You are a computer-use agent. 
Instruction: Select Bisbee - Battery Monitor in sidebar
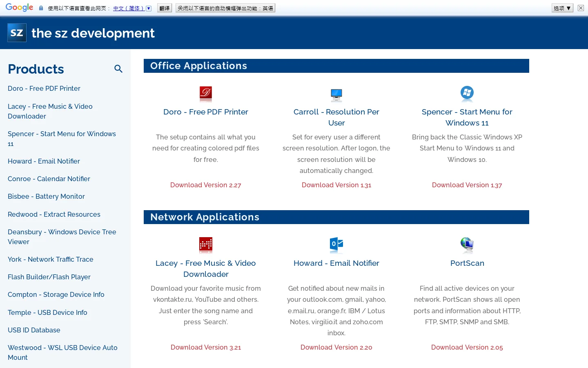click(46, 196)
